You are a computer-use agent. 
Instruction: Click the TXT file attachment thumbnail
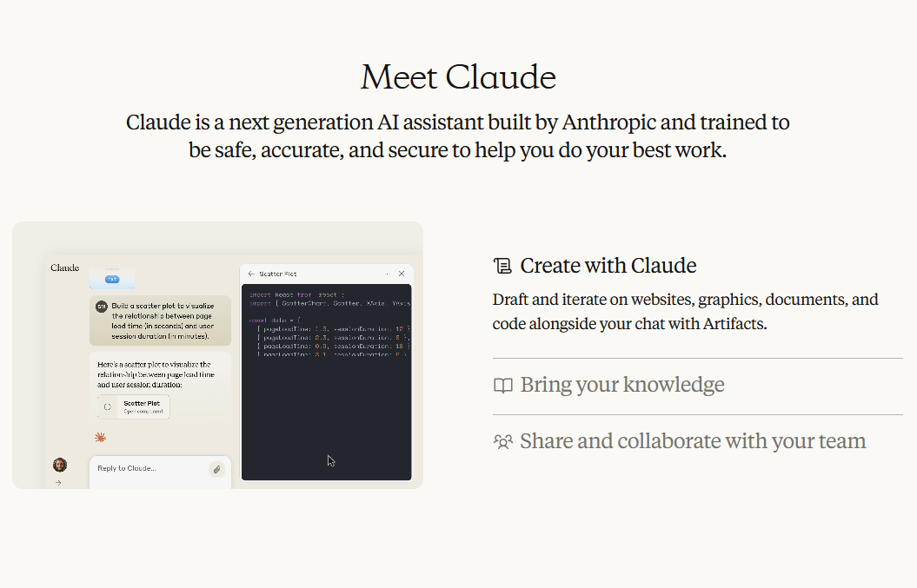tap(112, 278)
